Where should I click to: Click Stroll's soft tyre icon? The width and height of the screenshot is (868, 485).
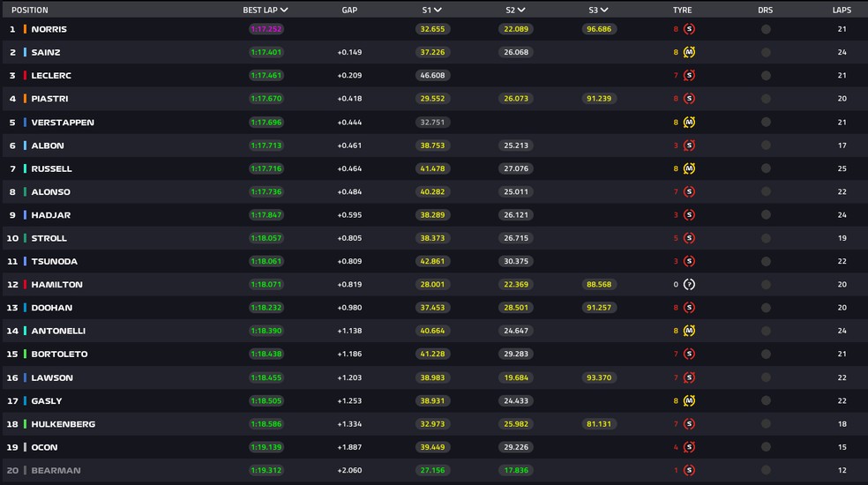click(x=689, y=238)
